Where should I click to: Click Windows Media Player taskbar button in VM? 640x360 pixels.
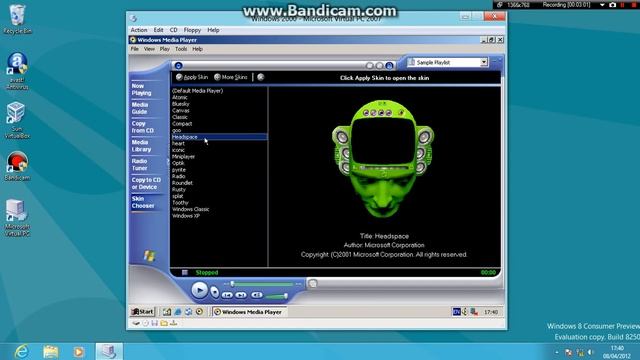tap(249, 311)
